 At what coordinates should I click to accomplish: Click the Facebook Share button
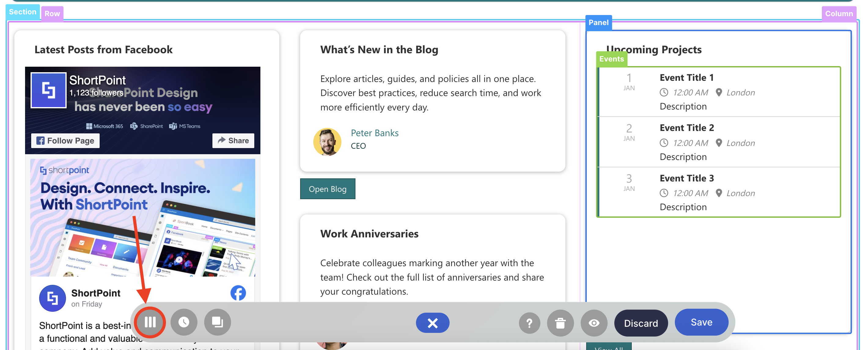click(x=233, y=141)
